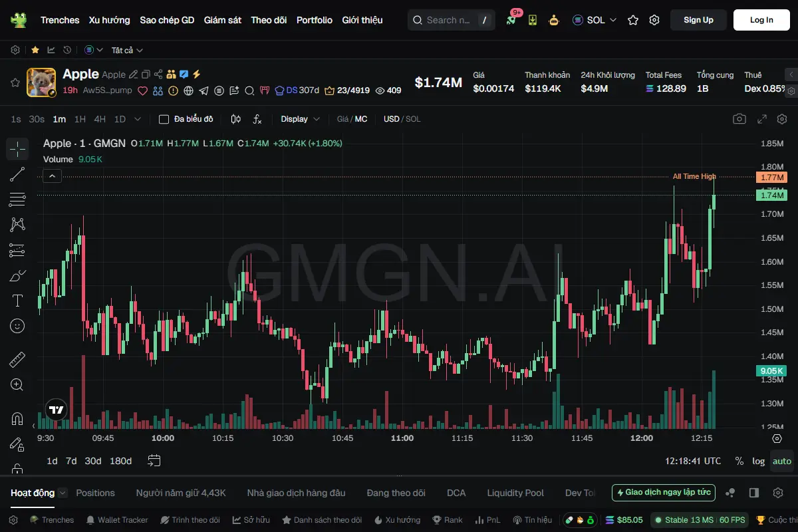The width and height of the screenshot is (798, 532).
Task: Take a chart snapshot with camera icon
Action: click(739, 119)
